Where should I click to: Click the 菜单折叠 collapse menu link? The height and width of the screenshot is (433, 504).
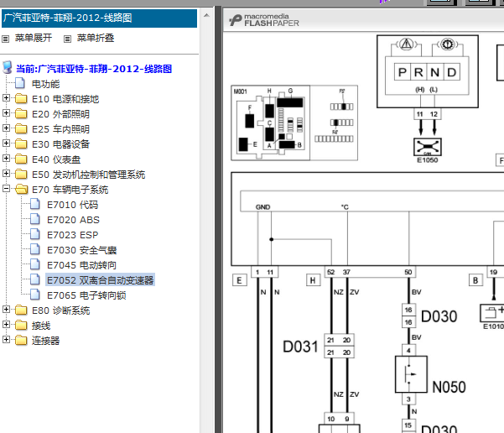95,38
